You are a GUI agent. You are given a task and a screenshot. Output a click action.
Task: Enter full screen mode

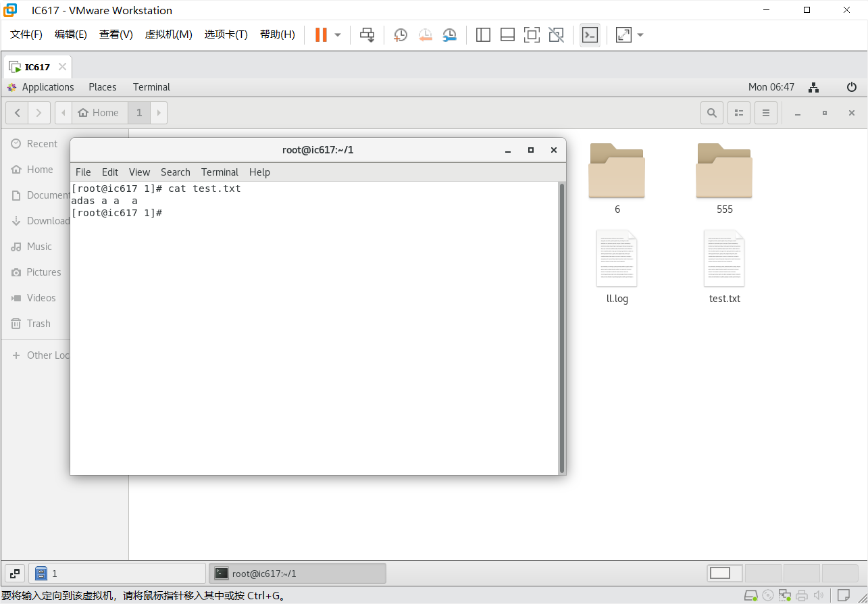coord(532,34)
